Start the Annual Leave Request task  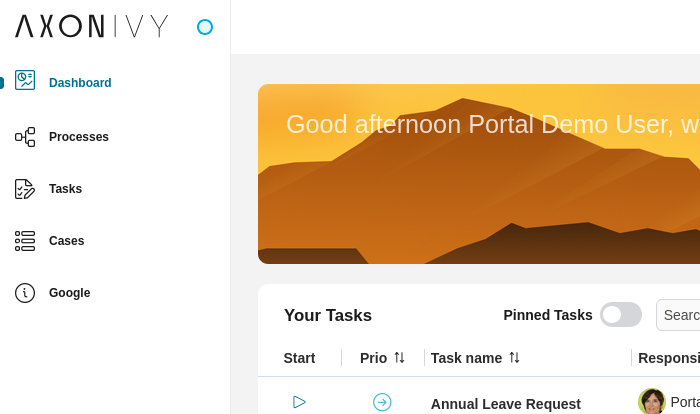(299, 402)
